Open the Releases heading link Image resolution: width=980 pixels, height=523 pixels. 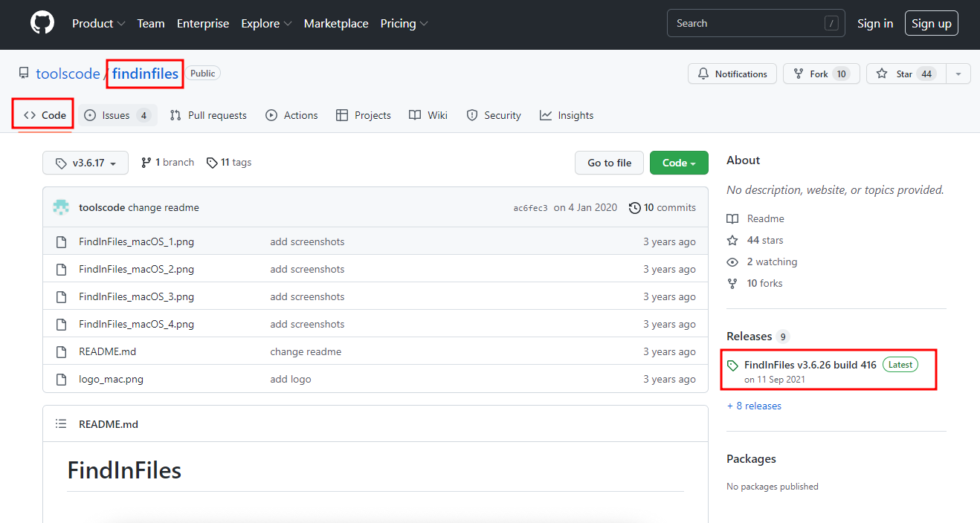749,337
